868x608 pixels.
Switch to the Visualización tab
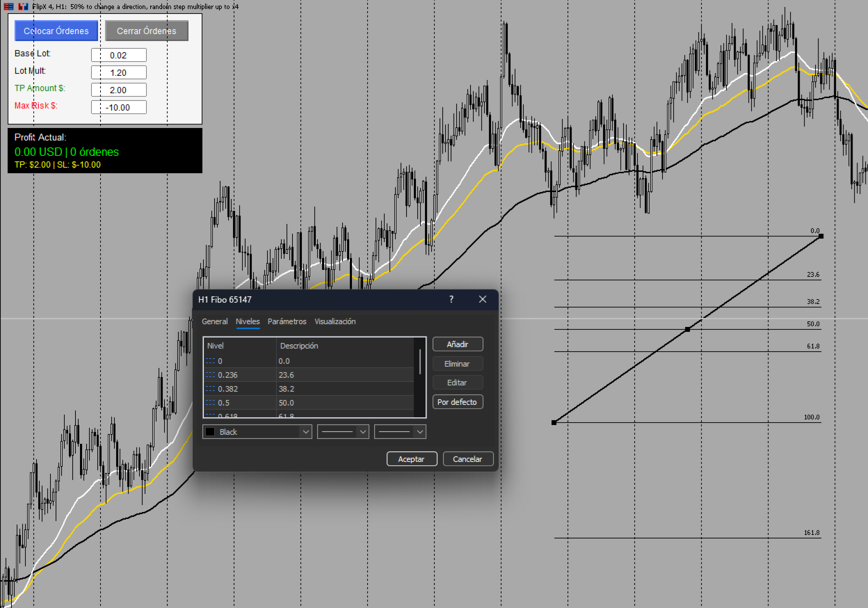(x=335, y=321)
